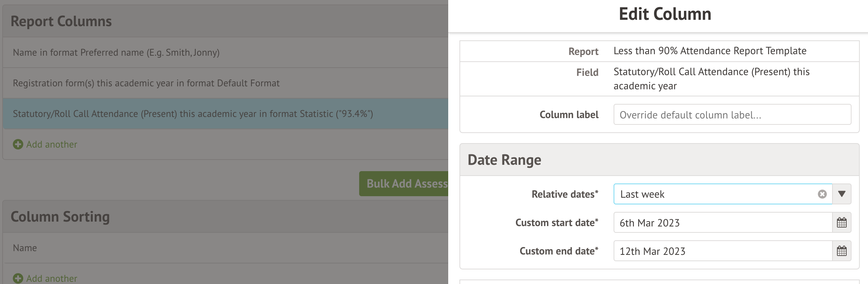This screenshot has width=868, height=284.
Task: Open calendar picker for custom start date
Action: [x=841, y=223]
